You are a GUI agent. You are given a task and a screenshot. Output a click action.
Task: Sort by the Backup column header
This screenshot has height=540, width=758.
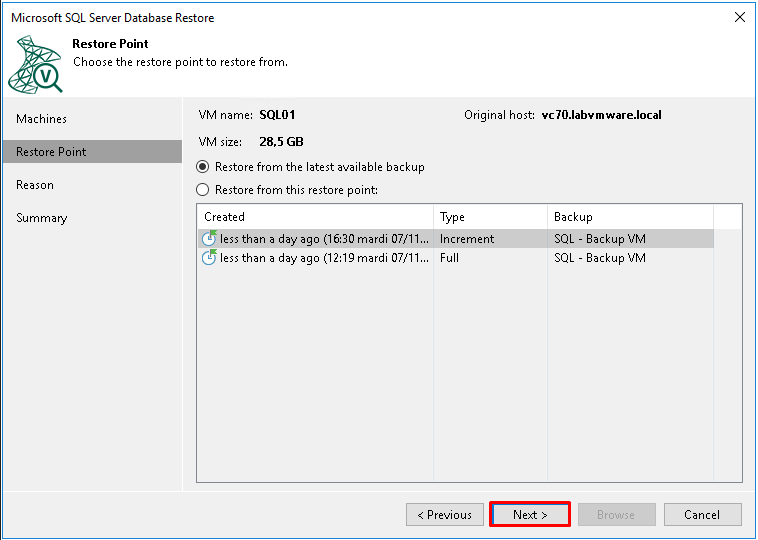(630, 217)
